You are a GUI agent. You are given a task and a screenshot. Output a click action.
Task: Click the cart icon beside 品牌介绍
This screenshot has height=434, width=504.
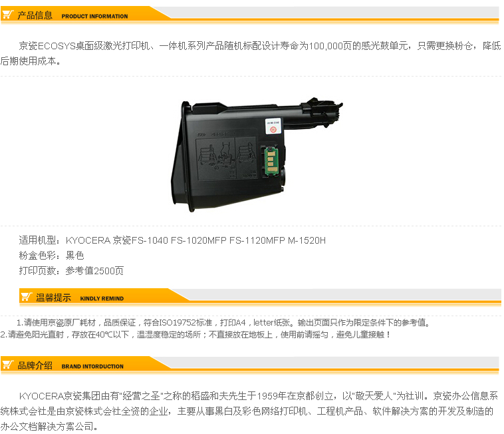pyautogui.click(x=7, y=365)
